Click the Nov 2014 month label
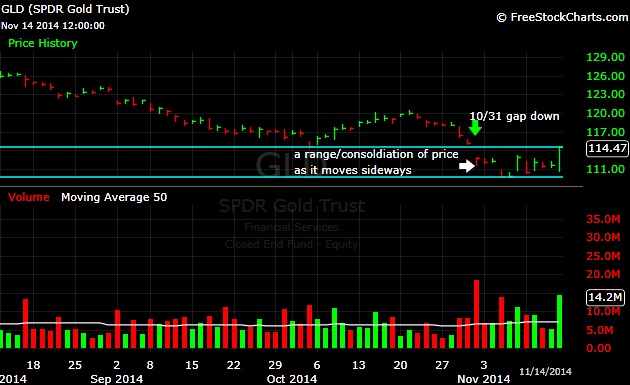Image resolution: width=630 pixels, height=385 pixels. (484, 379)
